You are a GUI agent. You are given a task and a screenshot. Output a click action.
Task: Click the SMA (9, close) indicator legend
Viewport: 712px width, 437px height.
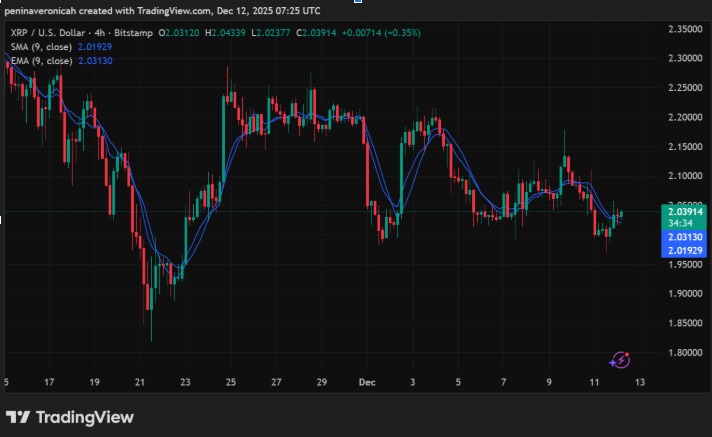pyautogui.click(x=41, y=47)
